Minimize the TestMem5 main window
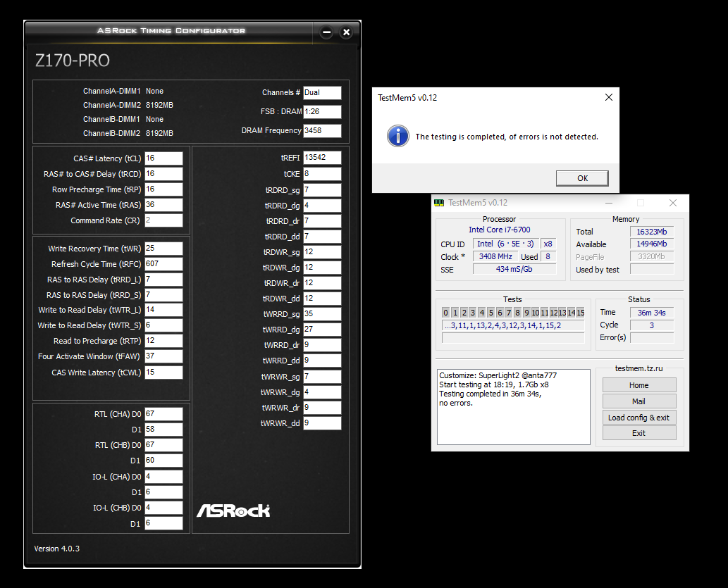This screenshot has height=588, width=728. point(609,203)
